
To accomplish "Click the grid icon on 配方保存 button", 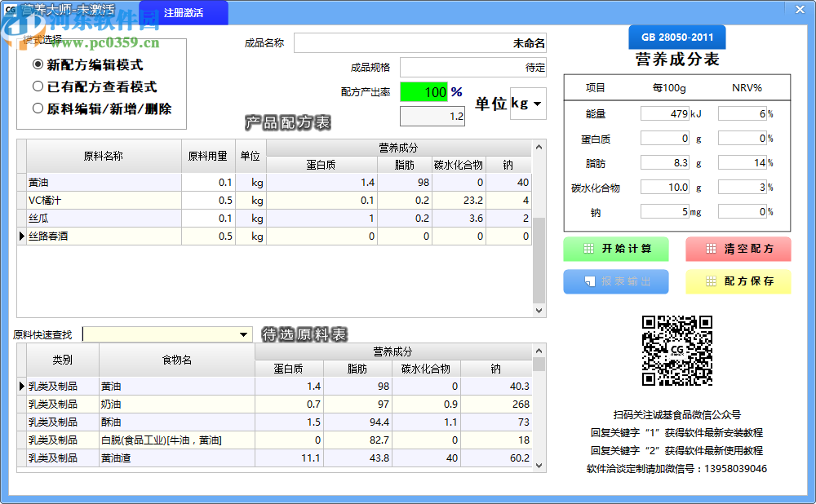I will 711,281.
